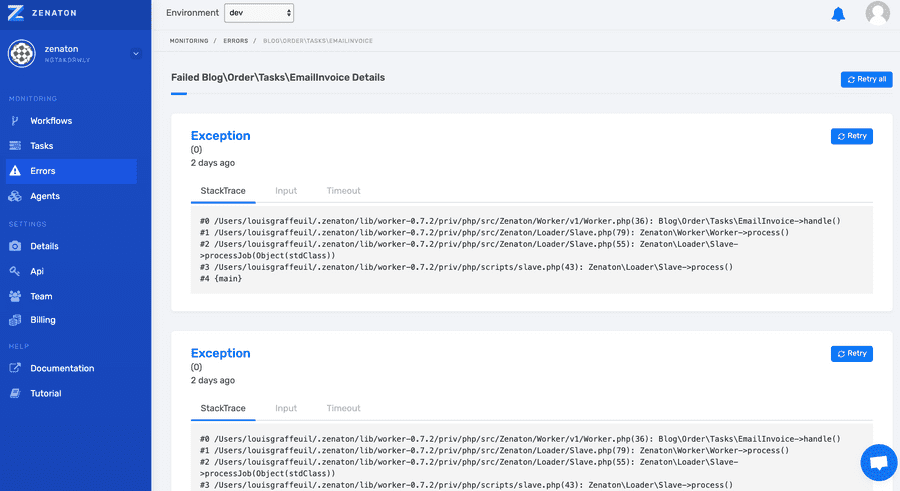Click the first Exception title

coord(220,136)
